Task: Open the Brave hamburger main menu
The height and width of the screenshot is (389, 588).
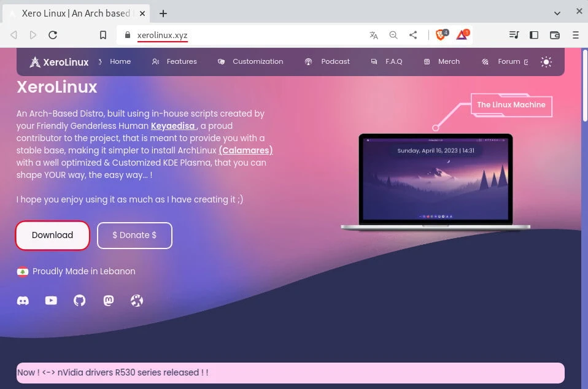Action: tap(575, 36)
